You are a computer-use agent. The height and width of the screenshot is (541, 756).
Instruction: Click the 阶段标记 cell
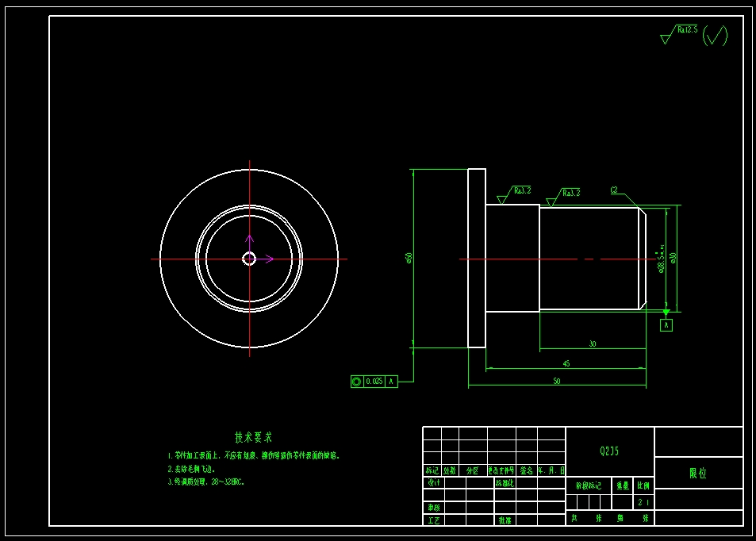589,486
